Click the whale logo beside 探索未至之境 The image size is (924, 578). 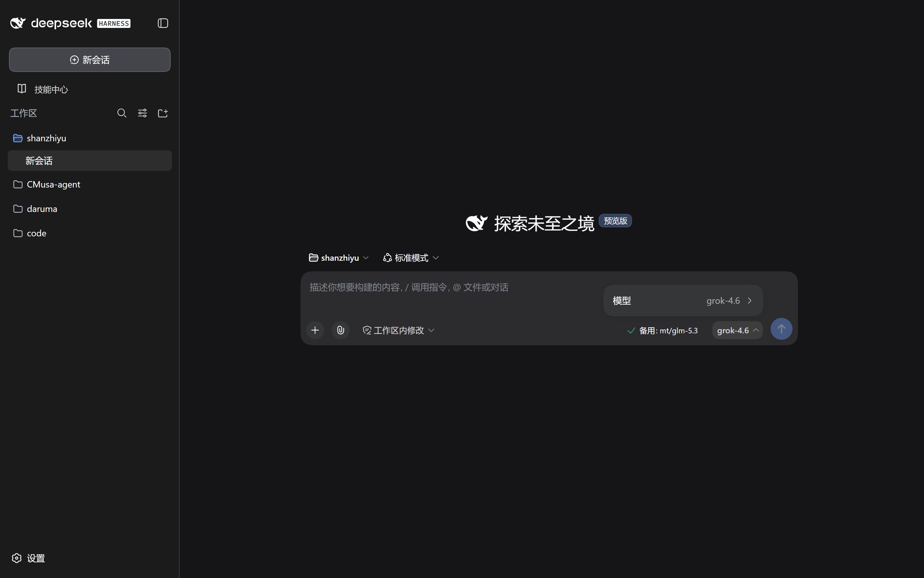pos(476,223)
